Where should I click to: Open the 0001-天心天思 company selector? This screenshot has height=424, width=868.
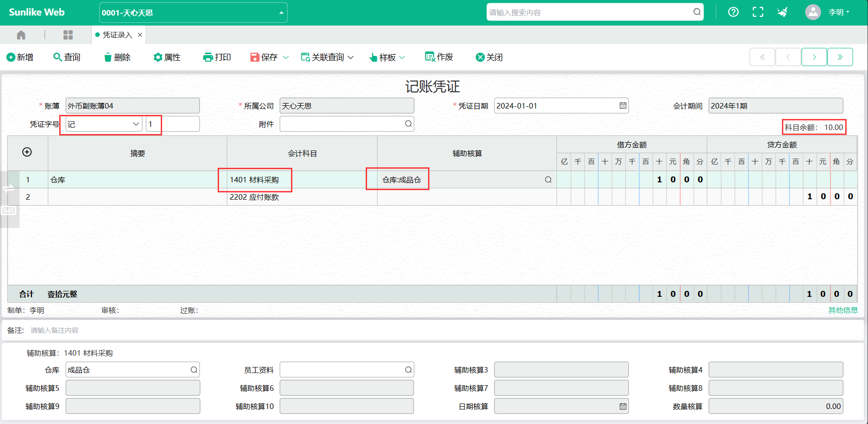194,13
